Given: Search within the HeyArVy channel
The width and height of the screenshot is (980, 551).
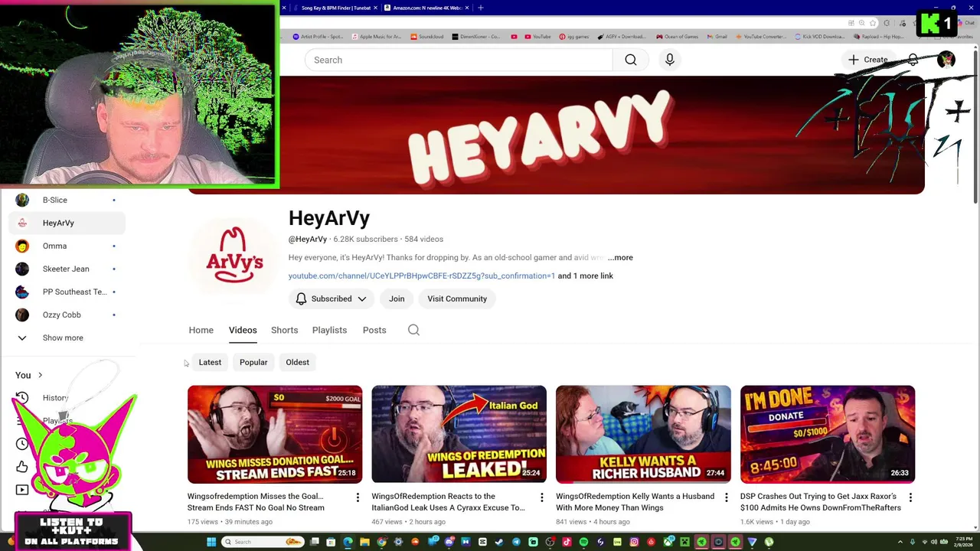Looking at the screenshot, I should point(413,330).
